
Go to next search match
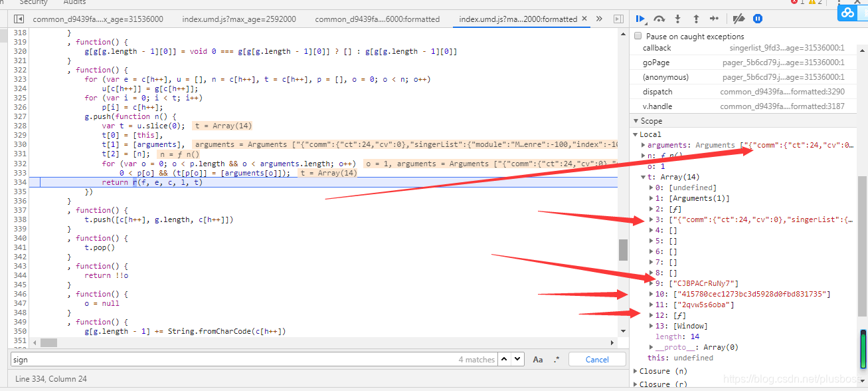(516, 359)
